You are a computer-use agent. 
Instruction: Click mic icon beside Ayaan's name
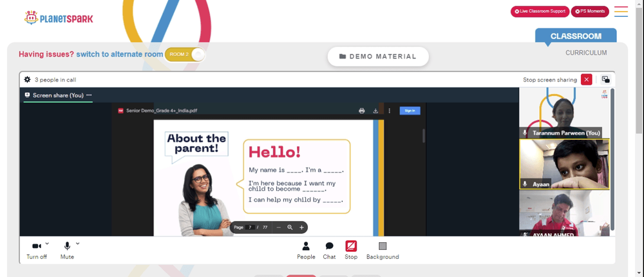point(525,184)
